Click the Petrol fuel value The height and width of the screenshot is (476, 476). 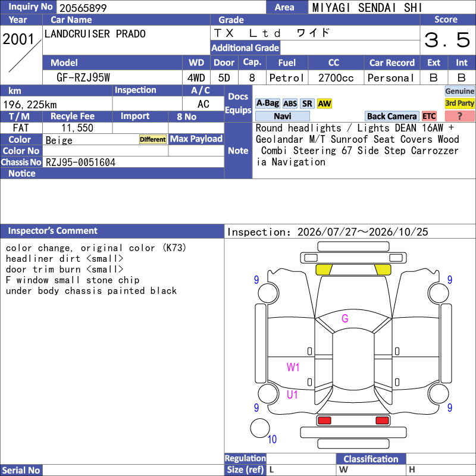coord(287,78)
